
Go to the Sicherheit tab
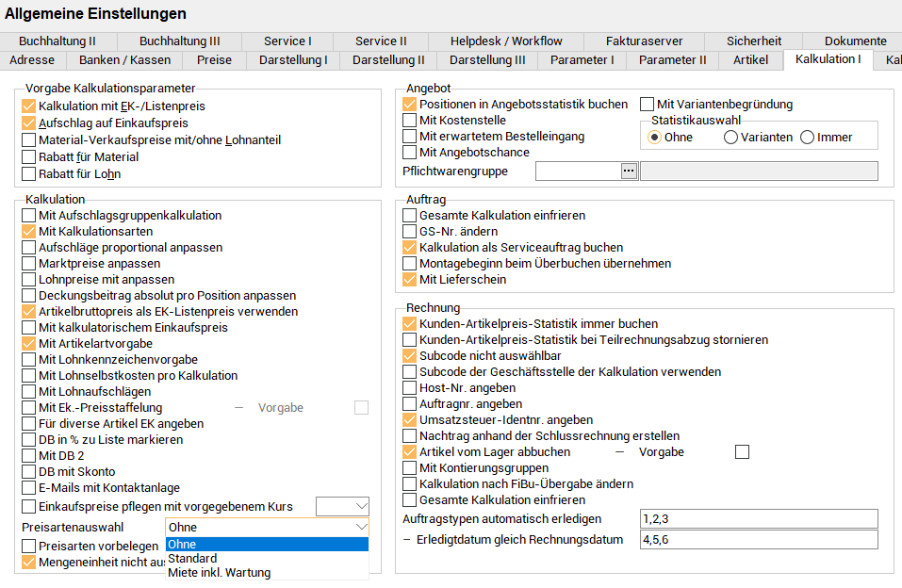click(754, 41)
